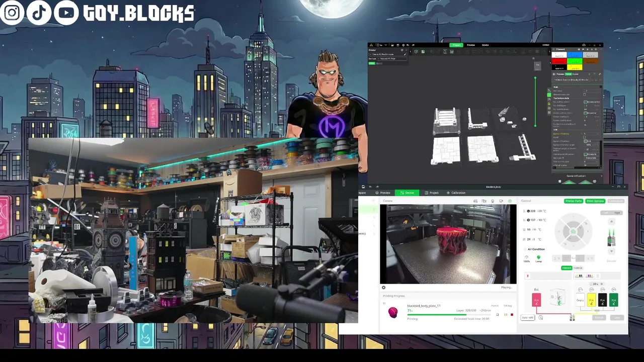Click the video camera icon in Camera header

[x=501, y=201]
